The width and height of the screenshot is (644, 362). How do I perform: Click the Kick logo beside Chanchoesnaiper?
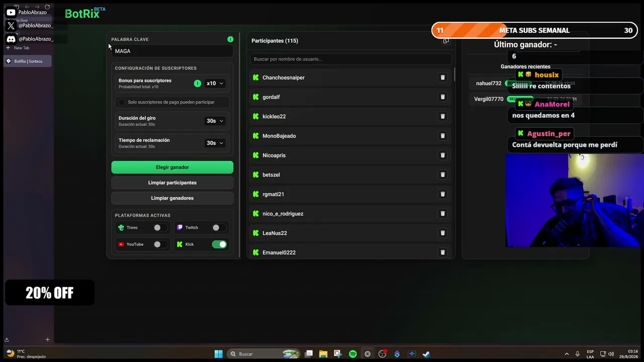[256, 77]
